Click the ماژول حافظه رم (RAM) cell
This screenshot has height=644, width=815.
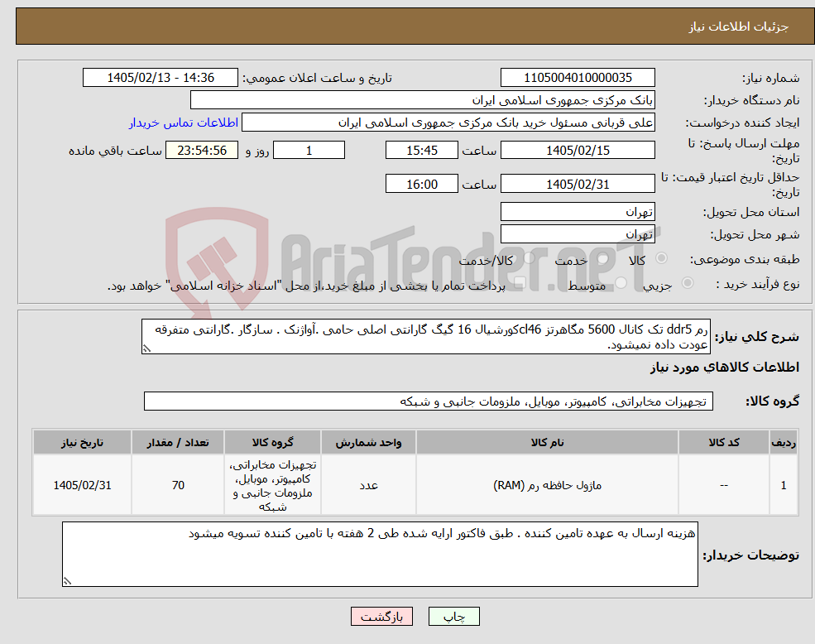547,485
